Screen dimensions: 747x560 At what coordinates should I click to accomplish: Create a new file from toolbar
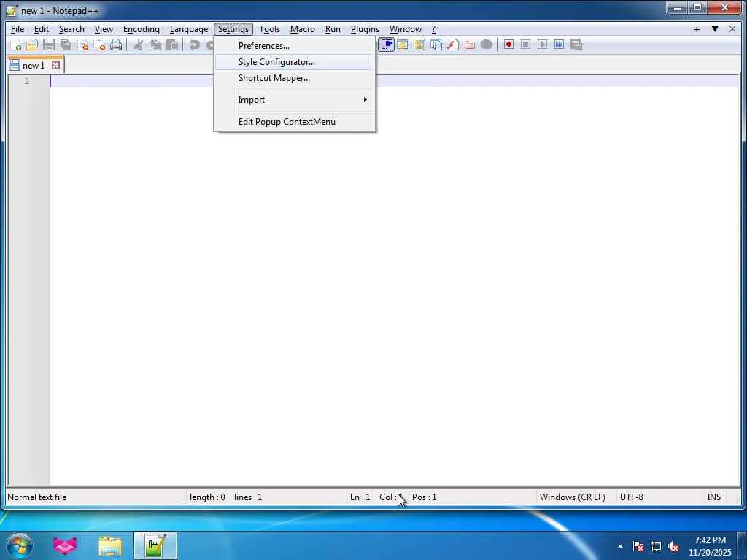point(16,44)
